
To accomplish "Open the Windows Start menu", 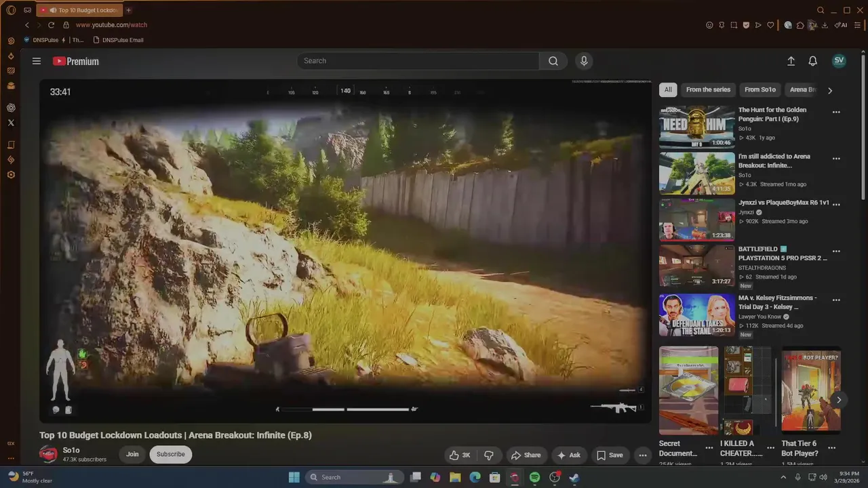I will (294, 477).
